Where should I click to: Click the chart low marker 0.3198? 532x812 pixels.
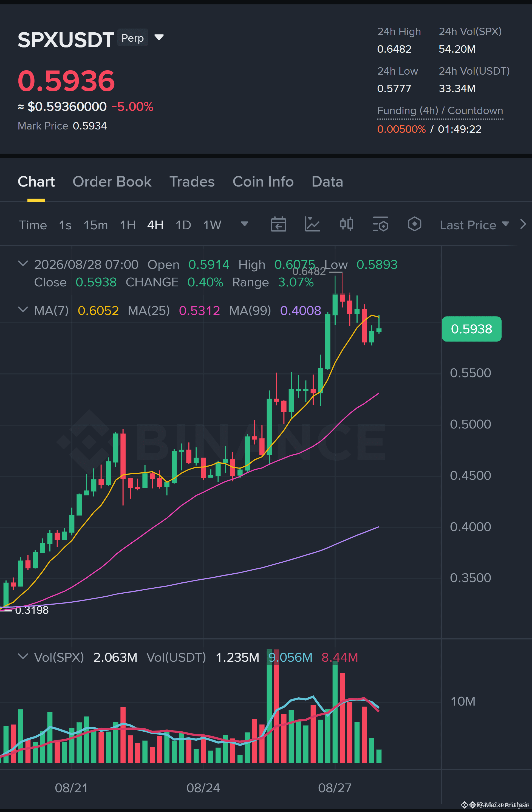(32, 610)
